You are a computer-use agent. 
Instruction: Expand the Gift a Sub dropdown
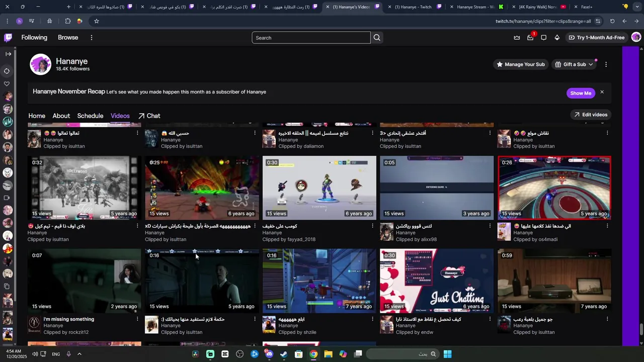(x=574, y=64)
